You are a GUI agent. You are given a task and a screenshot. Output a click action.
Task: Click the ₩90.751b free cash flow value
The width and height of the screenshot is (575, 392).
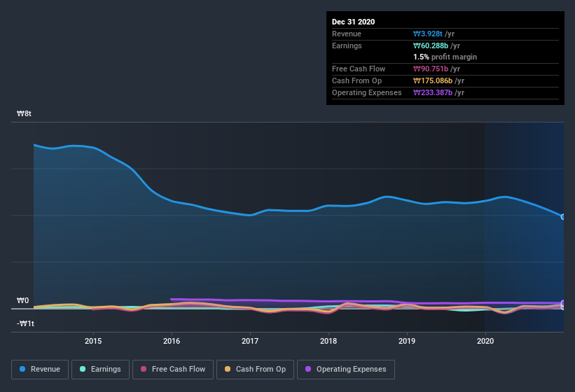431,69
